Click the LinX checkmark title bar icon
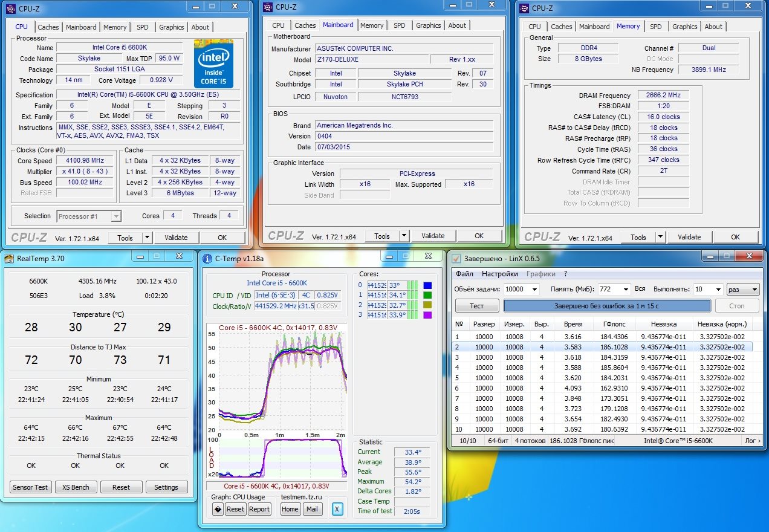This screenshot has width=769, height=532. [456, 259]
